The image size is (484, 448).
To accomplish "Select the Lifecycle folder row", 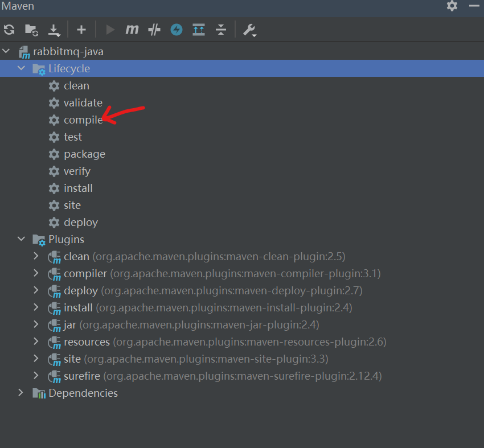I will [x=242, y=68].
